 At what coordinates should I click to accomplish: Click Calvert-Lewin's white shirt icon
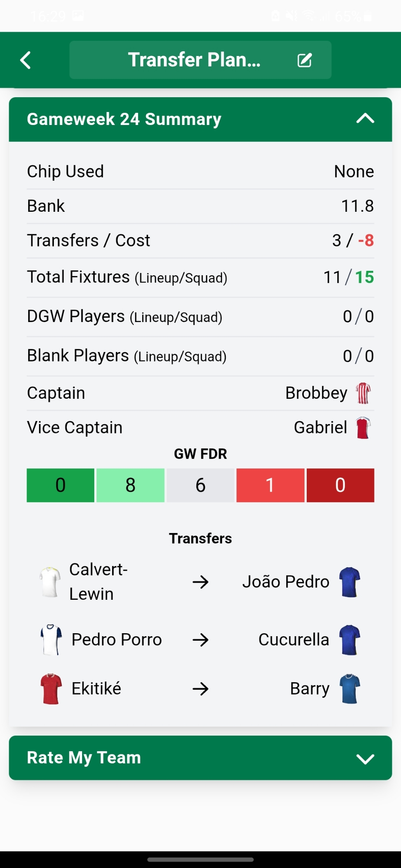tap(50, 582)
